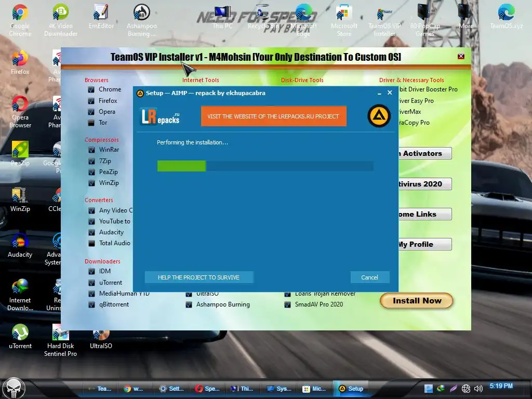The width and height of the screenshot is (532, 399).
Task: Toggle the Chrome checkbox under Browsers
Action: point(91,89)
